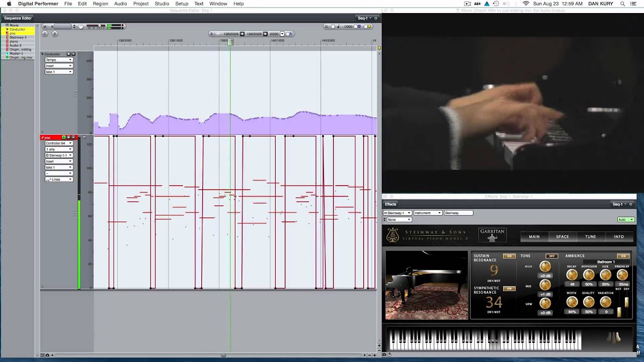
Task: Click the right arrow beside selection end time
Action: click(x=265, y=34)
